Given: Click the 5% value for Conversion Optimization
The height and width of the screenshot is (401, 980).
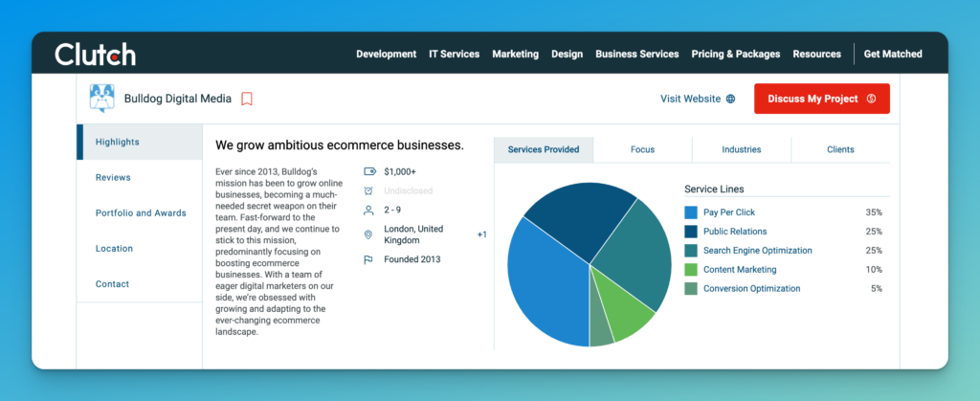Looking at the screenshot, I should 877,289.
